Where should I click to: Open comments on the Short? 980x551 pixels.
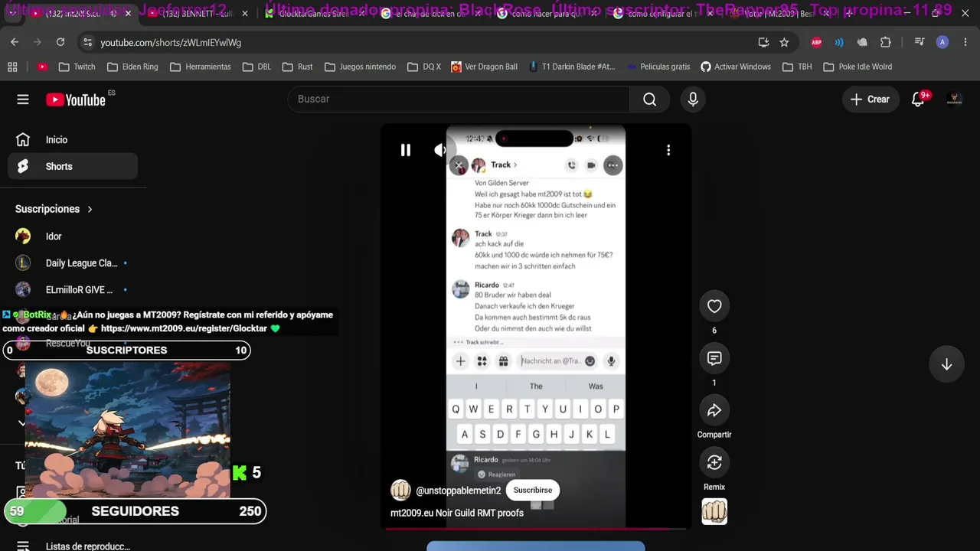(714, 358)
